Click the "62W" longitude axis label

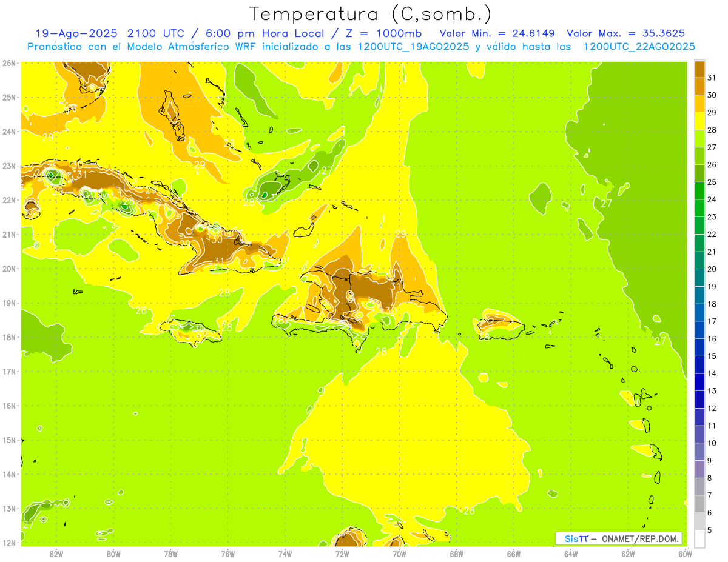(x=628, y=554)
